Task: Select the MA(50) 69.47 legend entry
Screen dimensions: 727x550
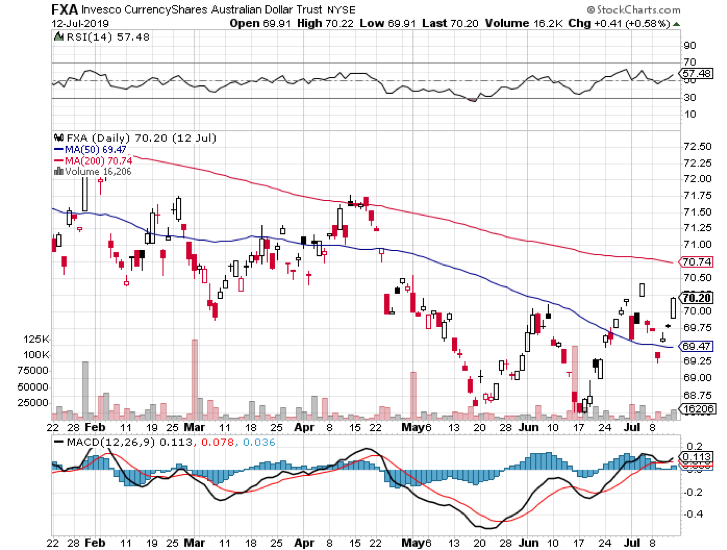Action: click(x=90, y=150)
